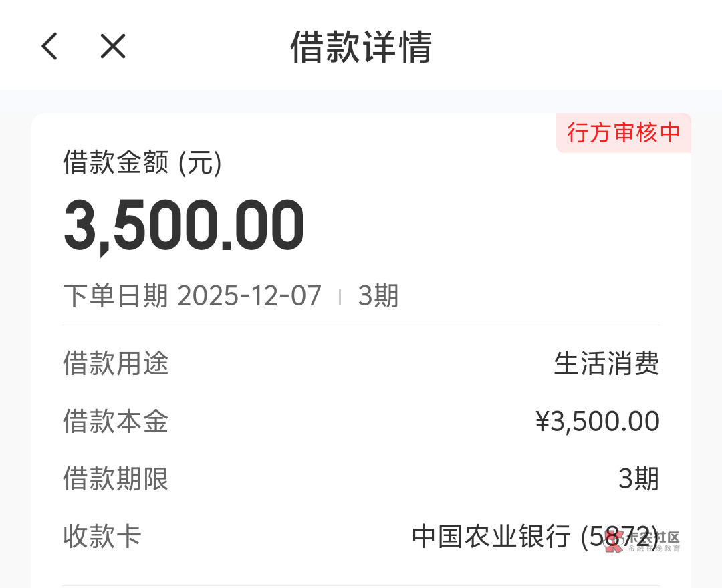Tap the red 行方审核中 status badge

click(x=623, y=132)
